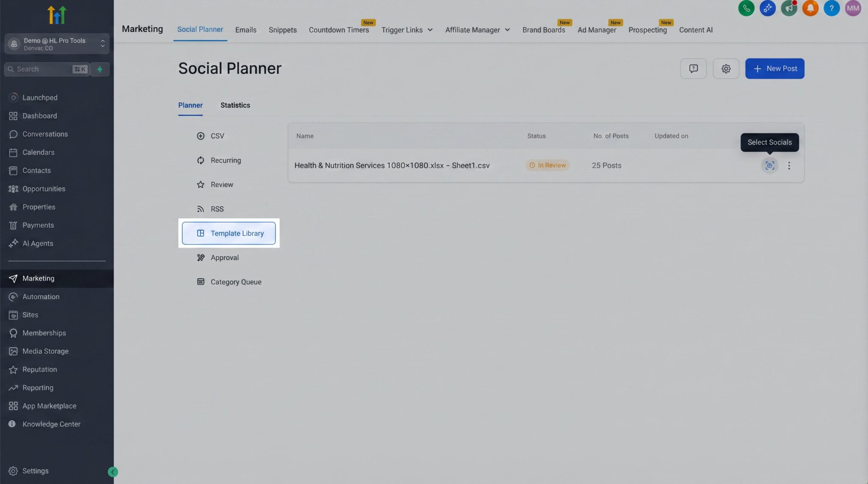Go to Reputation in sidebar
This screenshot has width=868, height=484.
(39, 369)
